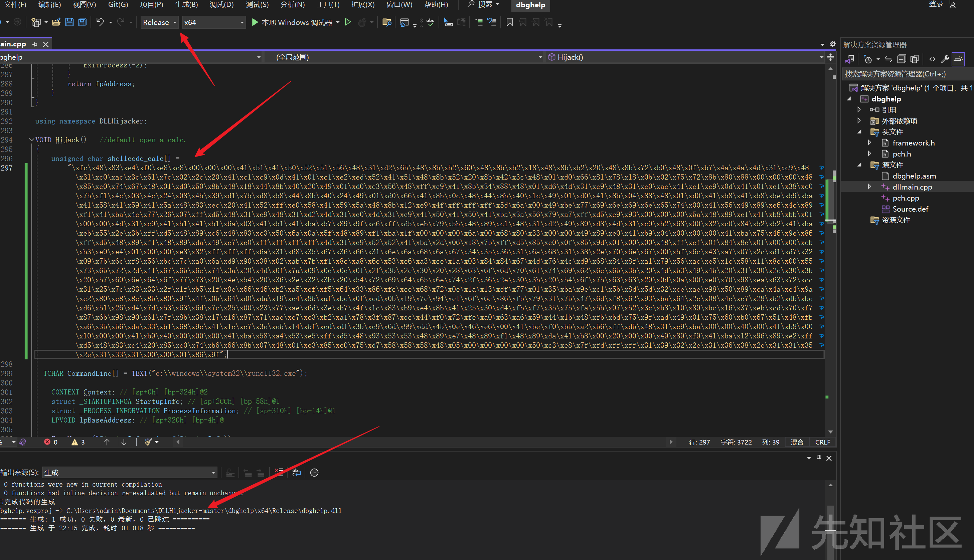Image resolution: width=974 pixels, height=560 pixels.
Task: Click the 搜索 search button
Action: click(483, 5)
